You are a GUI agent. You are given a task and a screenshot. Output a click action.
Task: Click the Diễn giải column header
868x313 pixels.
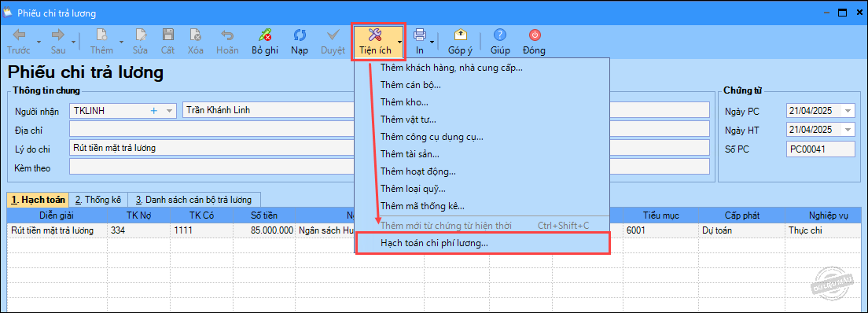pyautogui.click(x=57, y=215)
